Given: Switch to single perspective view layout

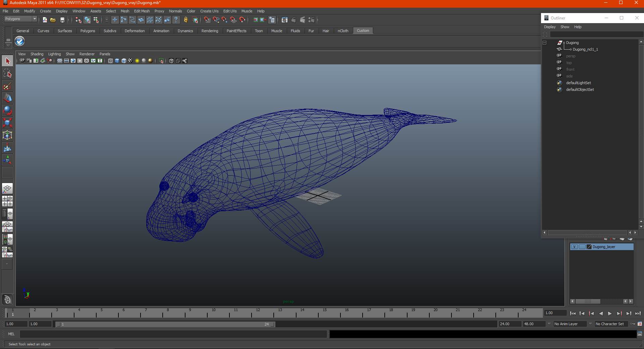Looking at the screenshot, I should [x=7, y=188].
